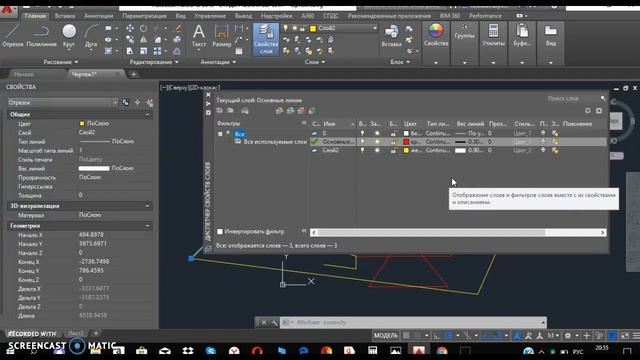Change red color swatch of Основные layer
The height and width of the screenshot is (360, 640).
(x=406, y=142)
